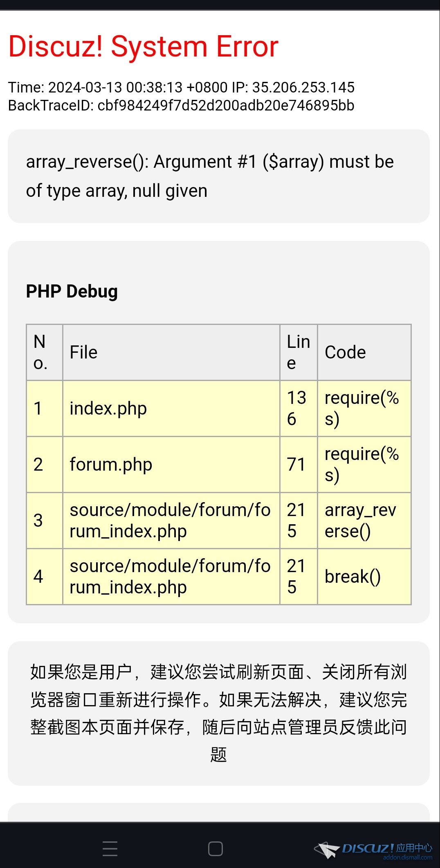Select line number 71 in forum.php row
The image size is (440, 868).
click(x=299, y=464)
